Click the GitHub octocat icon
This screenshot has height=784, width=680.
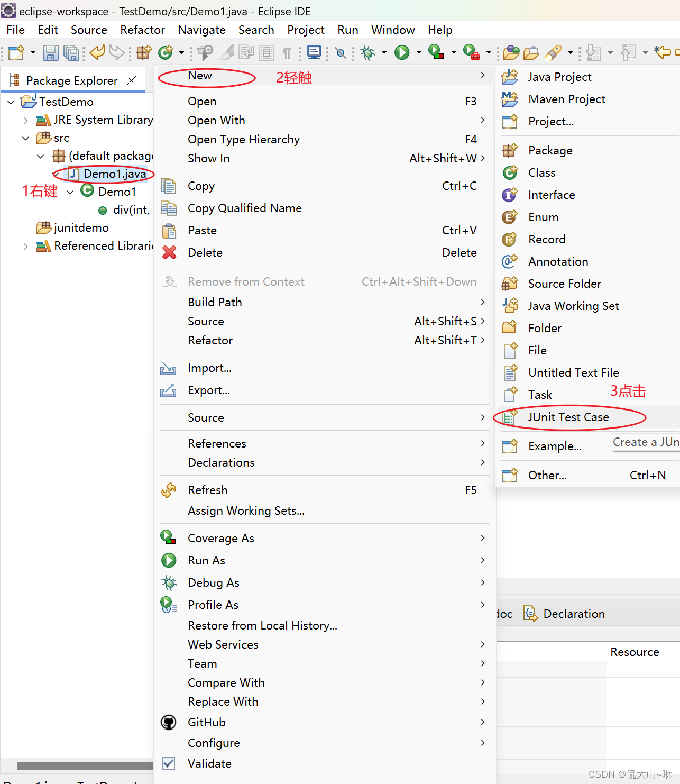tap(169, 722)
